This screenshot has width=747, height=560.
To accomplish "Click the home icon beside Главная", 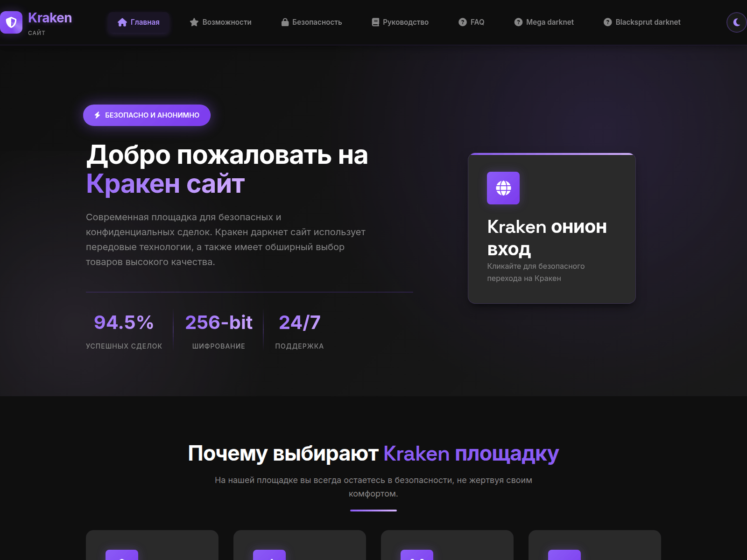I will coord(122,22).
